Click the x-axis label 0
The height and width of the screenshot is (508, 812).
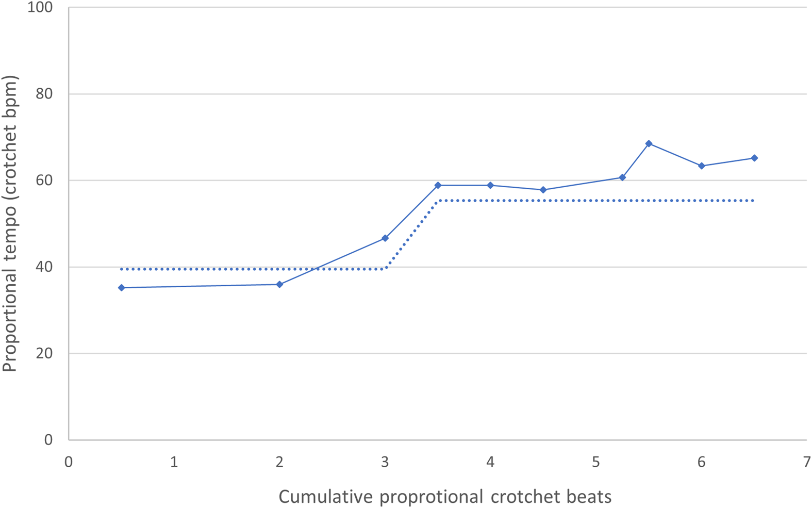coord(69,462)
